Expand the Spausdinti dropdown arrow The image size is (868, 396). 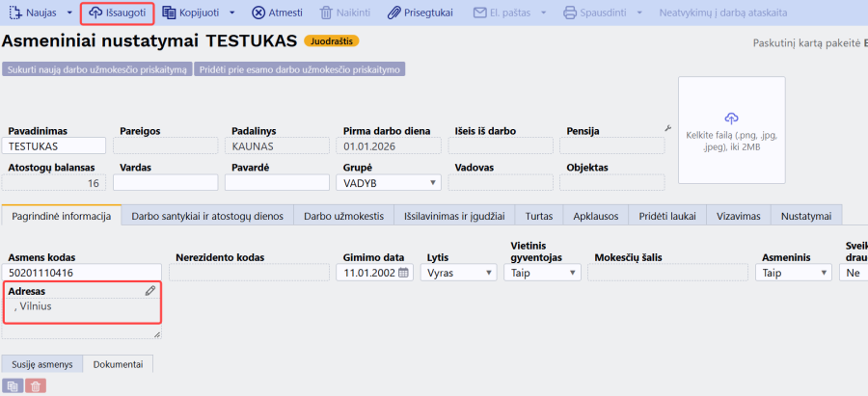[x=639, y=13]
